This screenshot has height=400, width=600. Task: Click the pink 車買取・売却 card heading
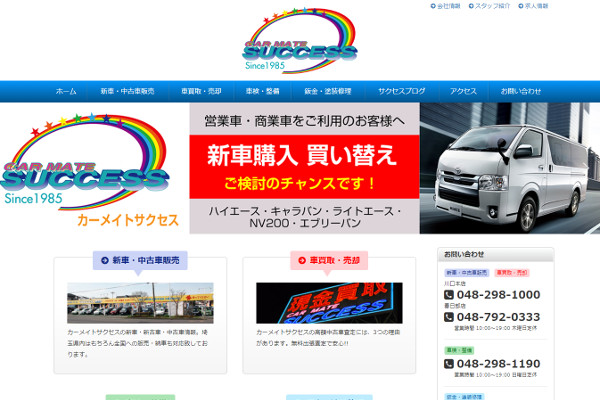click(x=329, y=260)
